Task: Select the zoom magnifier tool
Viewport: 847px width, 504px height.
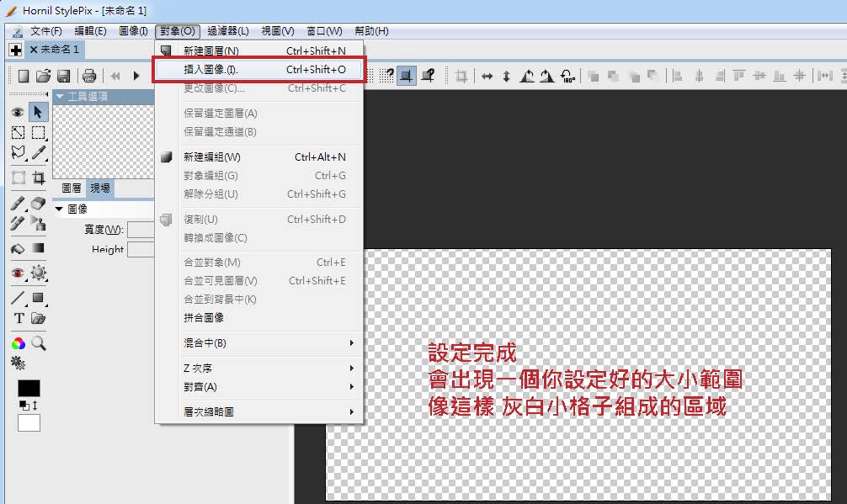Action: [39, 343]
